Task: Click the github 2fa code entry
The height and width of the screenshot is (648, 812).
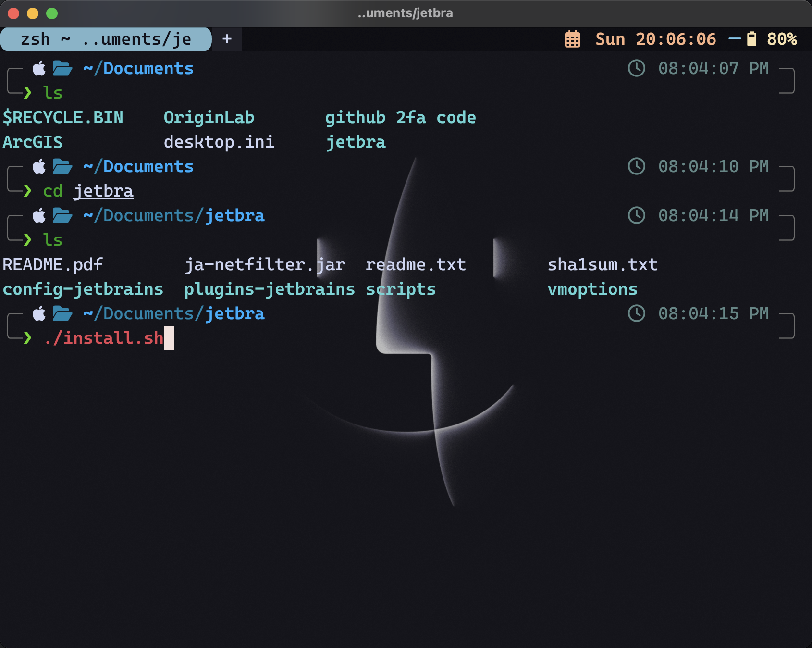Action: pos(401,118)
